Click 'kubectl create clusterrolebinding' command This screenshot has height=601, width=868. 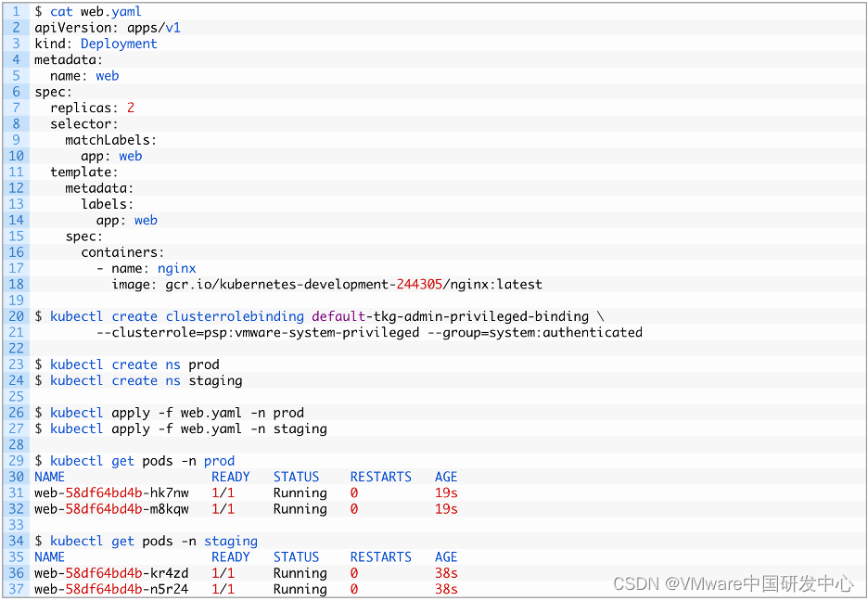click(176, 316)
